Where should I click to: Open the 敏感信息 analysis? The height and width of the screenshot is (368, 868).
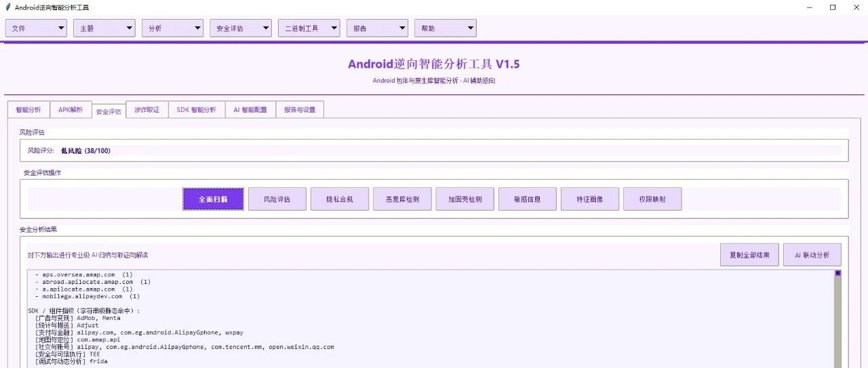point(528,199)
